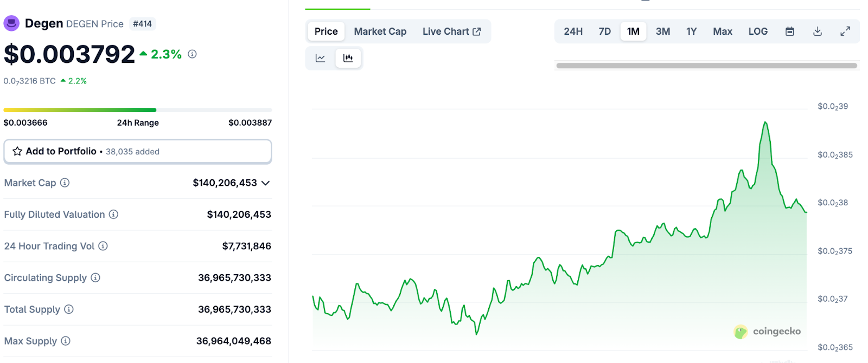Open the Market Cap info tooltip icon

point(65,183)
